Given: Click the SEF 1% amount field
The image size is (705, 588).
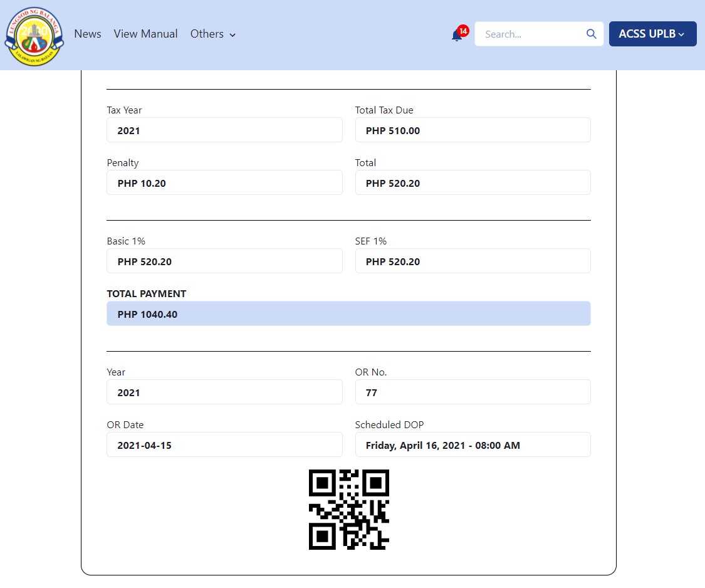Looking at the screenshot, I should [473, 261].
